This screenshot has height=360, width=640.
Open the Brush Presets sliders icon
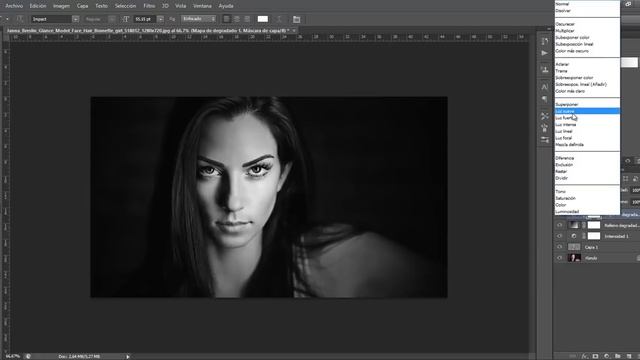[544, 140]
